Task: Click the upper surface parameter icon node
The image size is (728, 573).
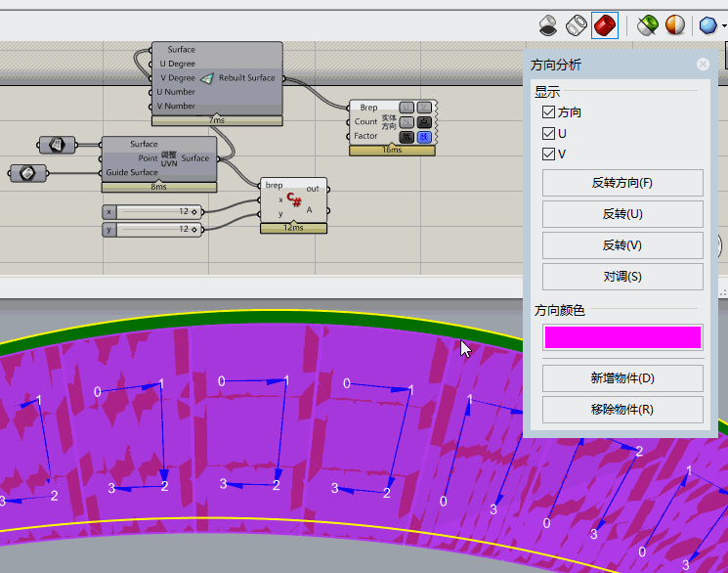Action: (x=57, y=145)
